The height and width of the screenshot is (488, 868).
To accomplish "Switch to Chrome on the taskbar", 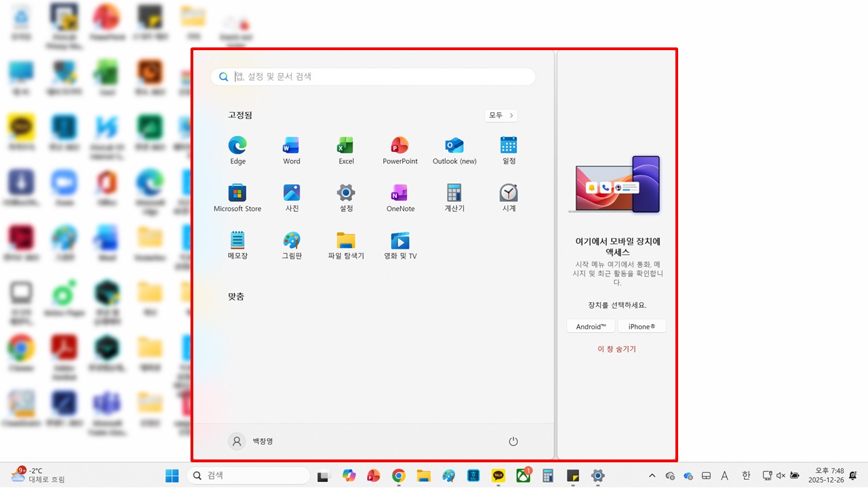I will 399,476.
